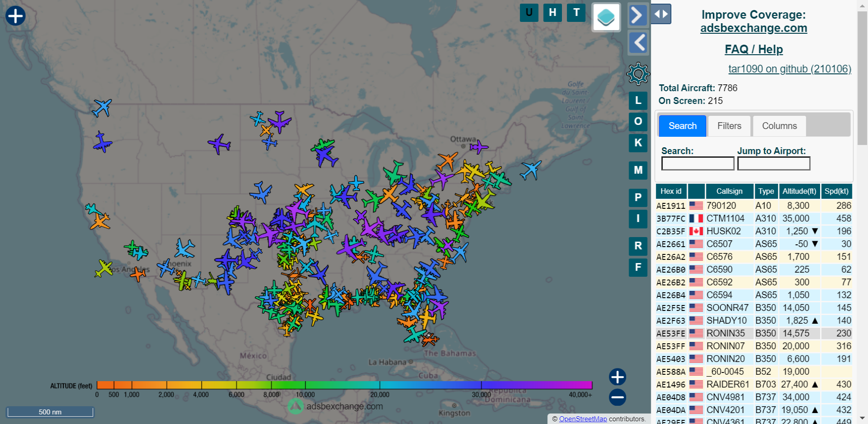The image size is (868, 424).
Task: Click US flag in 790120 row
Action: [x=696, y=206]
